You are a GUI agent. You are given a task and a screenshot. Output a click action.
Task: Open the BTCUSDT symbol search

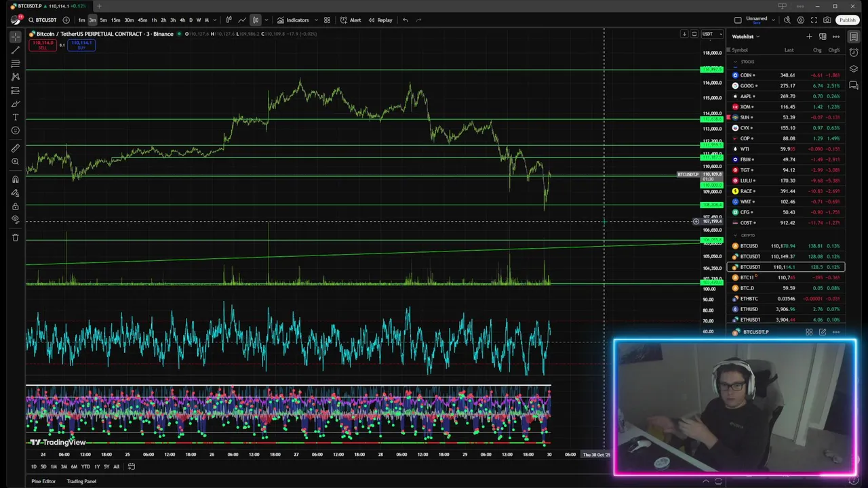coord(42,20)
